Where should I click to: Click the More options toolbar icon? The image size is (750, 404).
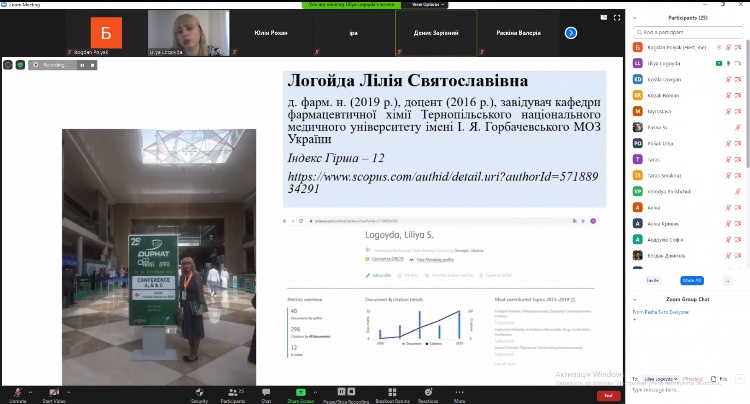(459, 390)
